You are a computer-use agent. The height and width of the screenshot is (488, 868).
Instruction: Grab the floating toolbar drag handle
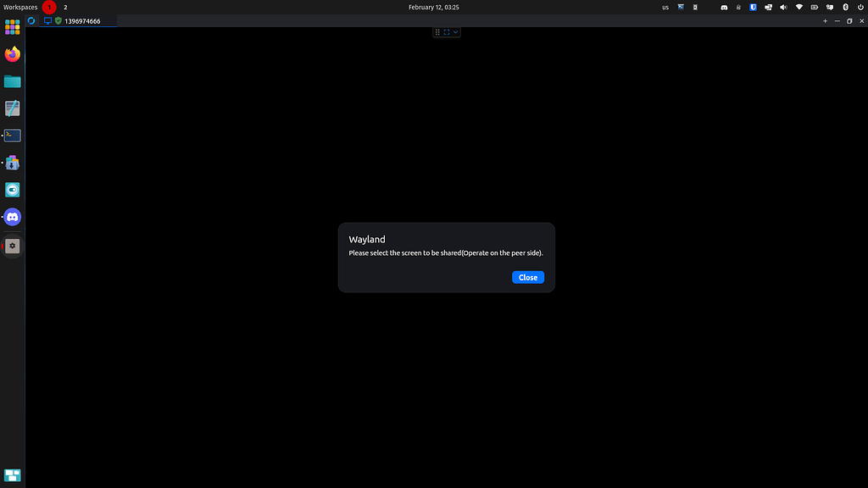437,32
